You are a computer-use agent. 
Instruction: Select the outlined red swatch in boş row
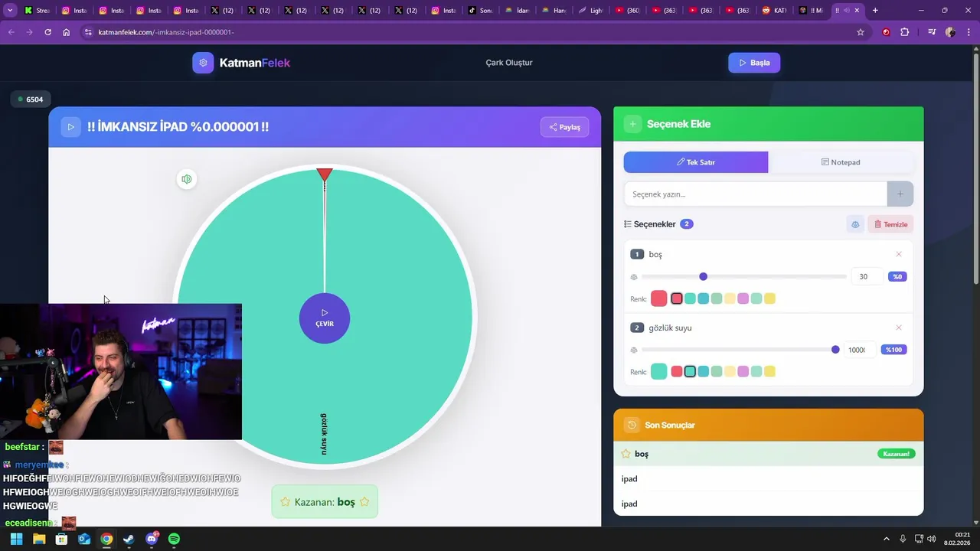click(x=677, y=298)
